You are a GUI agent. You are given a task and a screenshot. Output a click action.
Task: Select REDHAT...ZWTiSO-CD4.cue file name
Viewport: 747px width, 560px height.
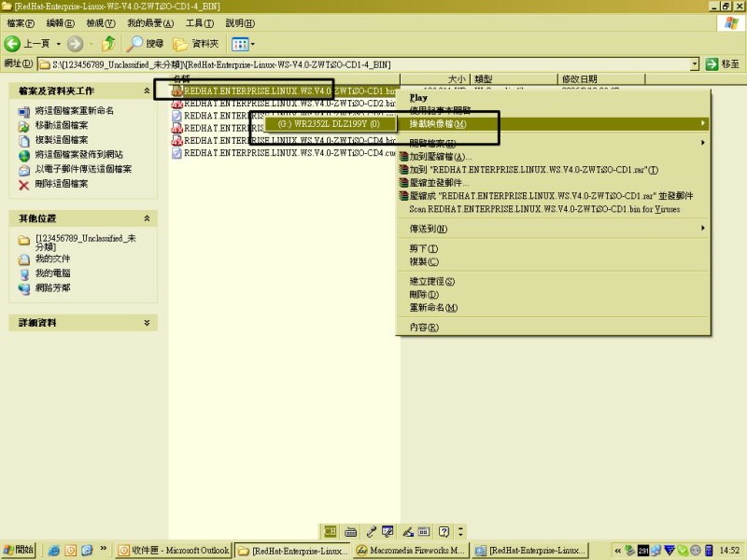289,153
